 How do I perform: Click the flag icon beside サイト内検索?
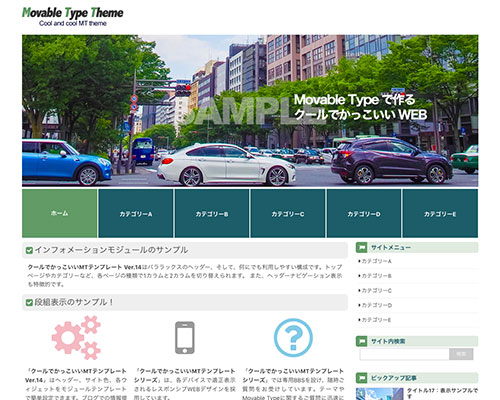pyautogui.click(x=361, y=341)
